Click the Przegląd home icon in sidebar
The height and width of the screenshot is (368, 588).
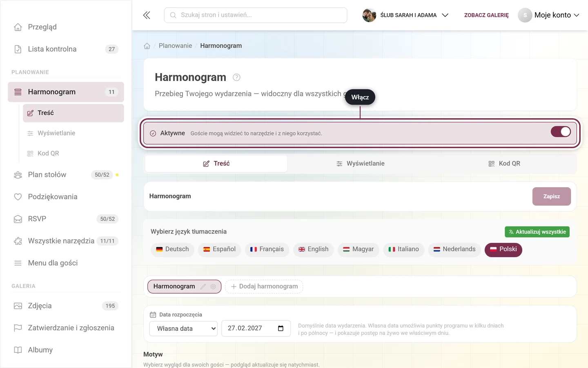tap(18, 27)
